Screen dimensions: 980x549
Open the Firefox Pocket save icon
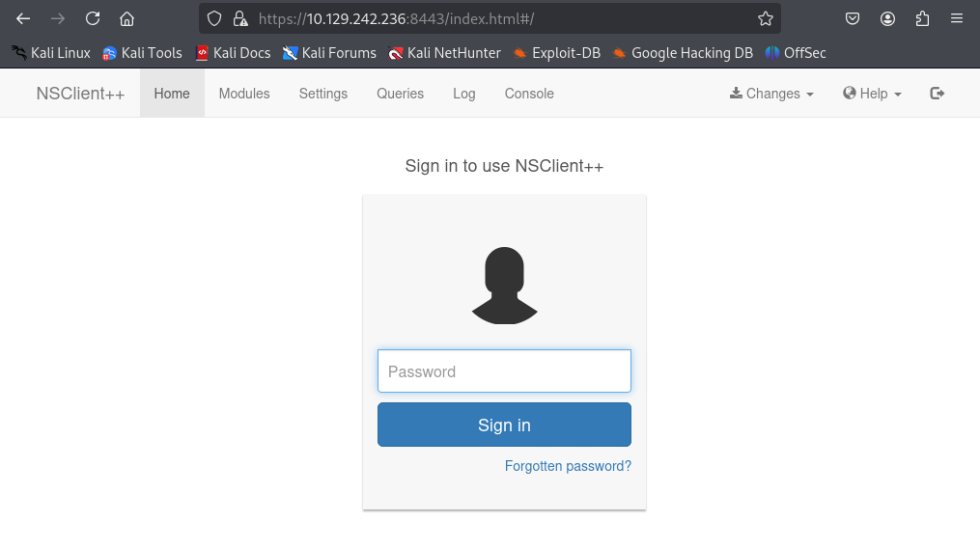[x=853, y=18]
